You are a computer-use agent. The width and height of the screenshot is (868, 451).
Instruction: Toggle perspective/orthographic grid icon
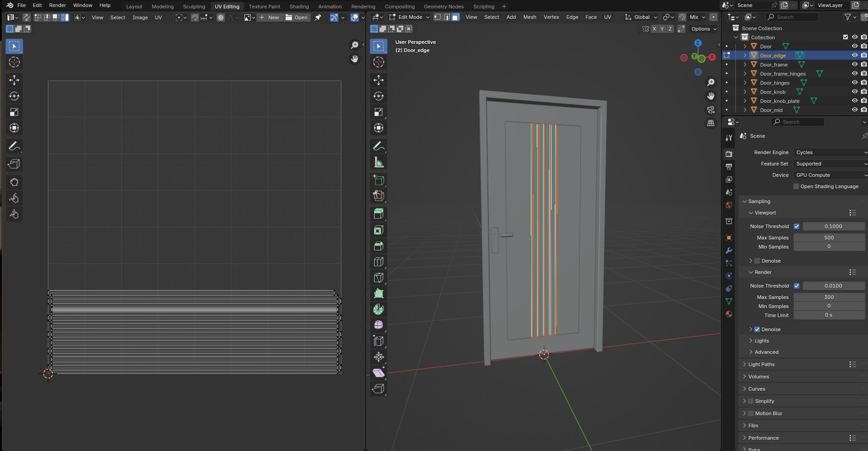(x=711, y=123)
